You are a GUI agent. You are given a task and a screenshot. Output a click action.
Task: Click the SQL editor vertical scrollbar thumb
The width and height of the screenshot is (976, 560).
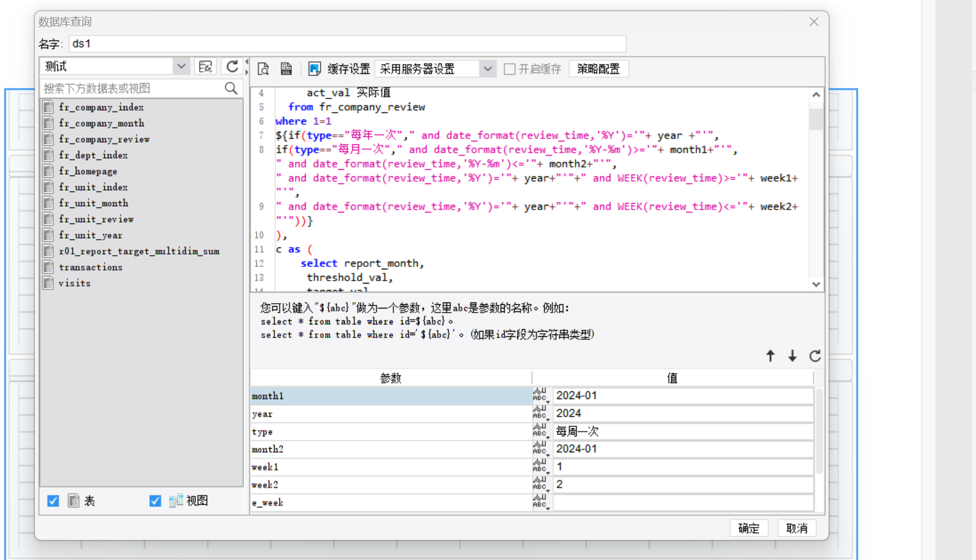(816, 118)
